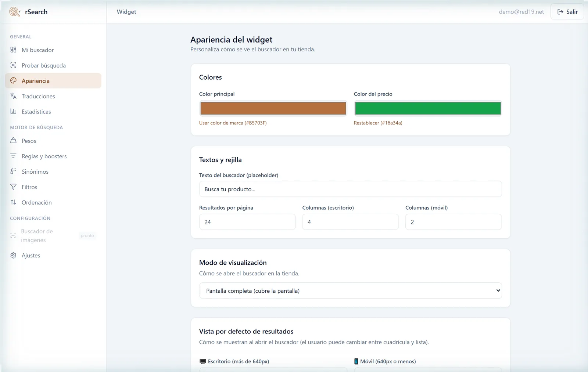Click Usar color de marca link

pyautogui.click(x=233, y=123)
